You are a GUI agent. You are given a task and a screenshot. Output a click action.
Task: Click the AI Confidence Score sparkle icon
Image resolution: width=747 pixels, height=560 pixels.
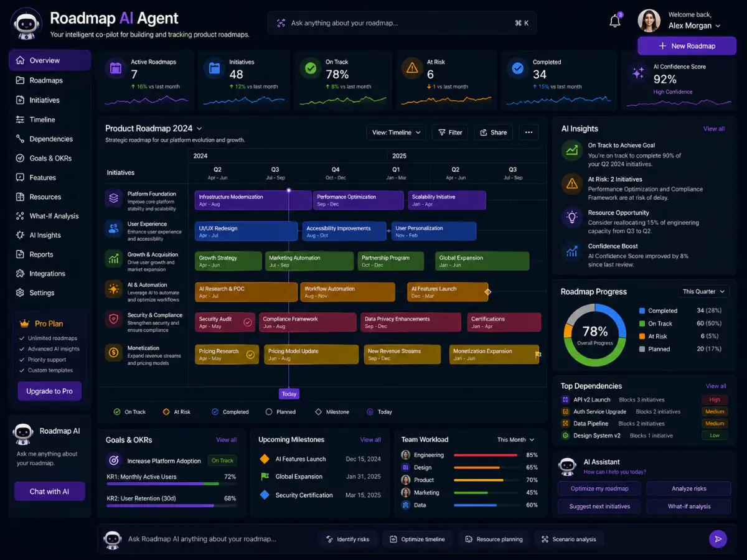638,73
